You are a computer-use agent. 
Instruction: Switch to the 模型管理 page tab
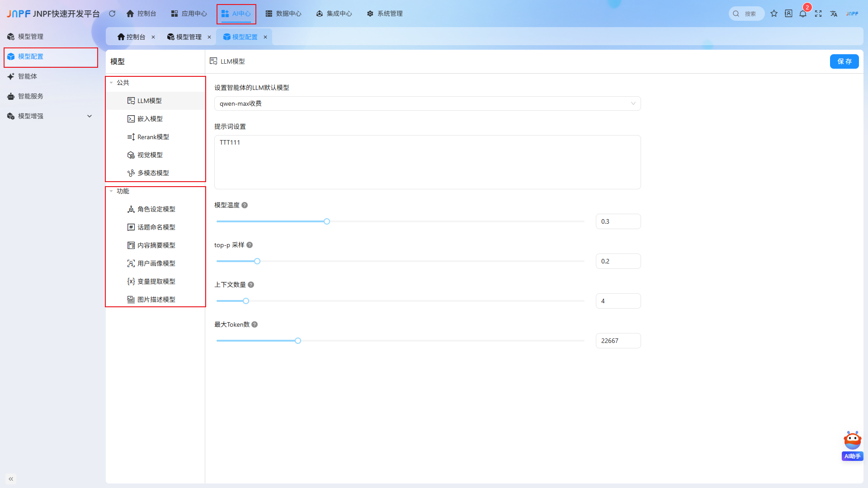184,37
